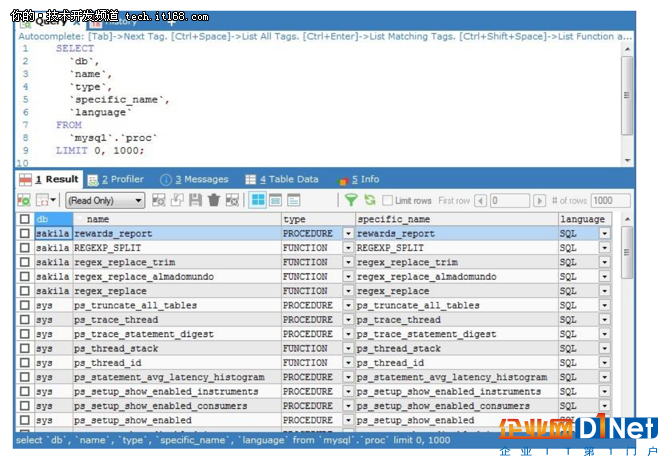Viewport: 658px width, 456px height.
Task: Click the green filter funnel icon
Action: click(351, 200)
